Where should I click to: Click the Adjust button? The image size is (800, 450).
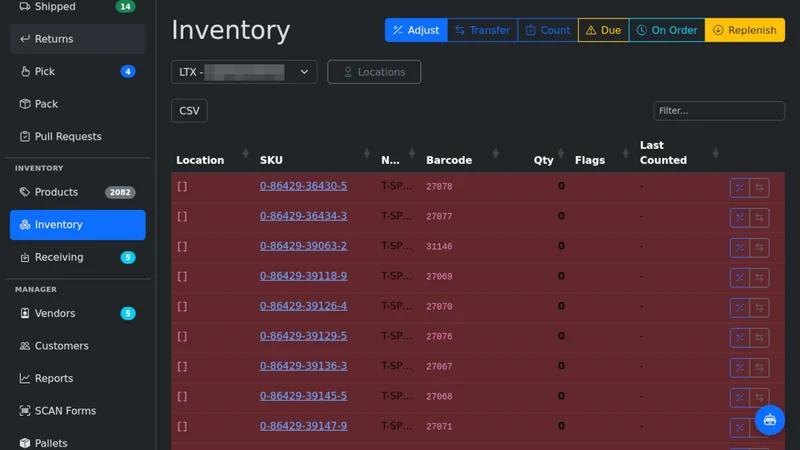tap(416, 30)
